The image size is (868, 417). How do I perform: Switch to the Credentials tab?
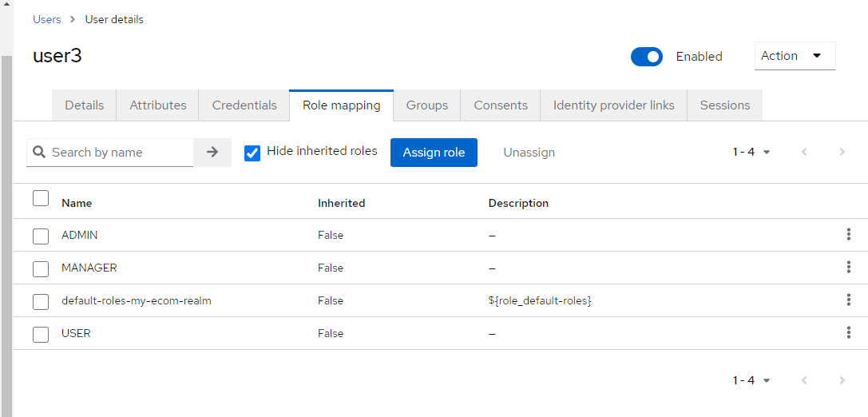[x=244, y=105]
